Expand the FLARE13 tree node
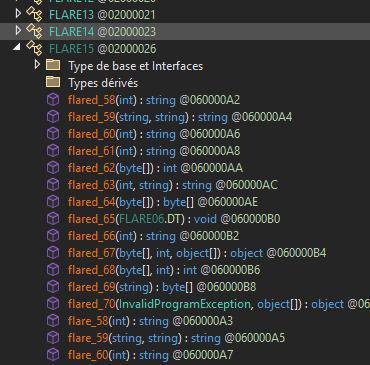The height and width of the screenshot is (365, 370). click(18, 14)
